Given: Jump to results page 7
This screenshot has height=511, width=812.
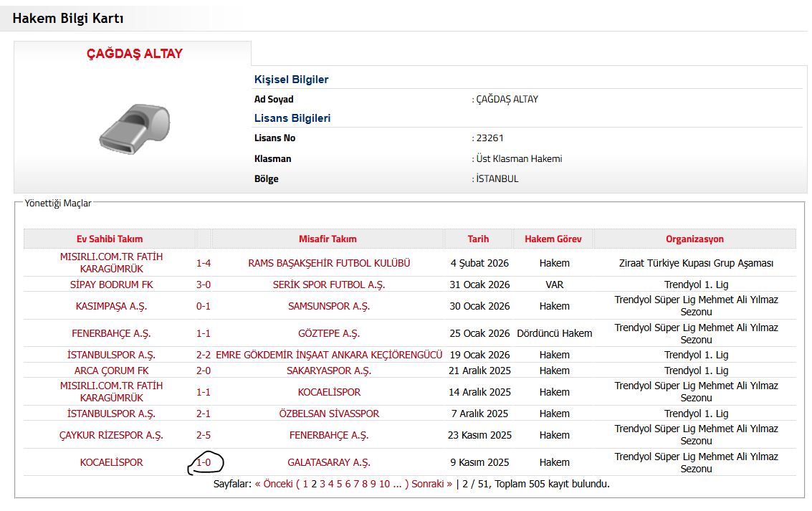Looking at the screenshot, I should click(355, 484).
